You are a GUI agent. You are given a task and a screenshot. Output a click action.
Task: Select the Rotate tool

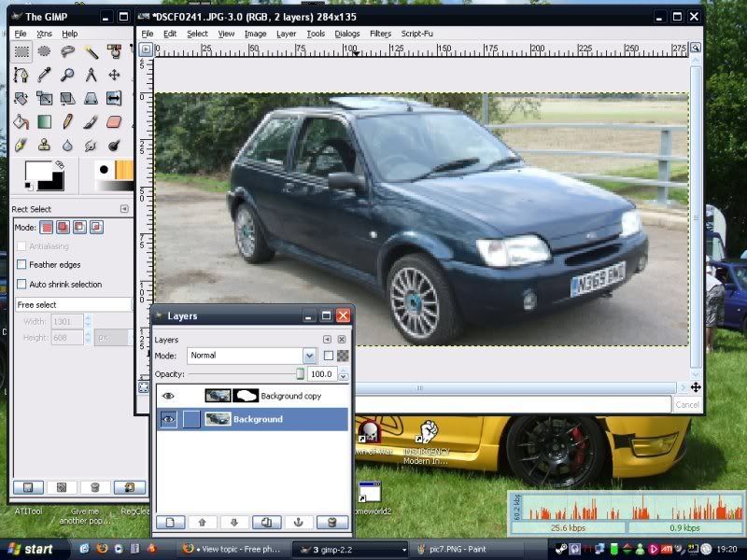coord(21,98)
